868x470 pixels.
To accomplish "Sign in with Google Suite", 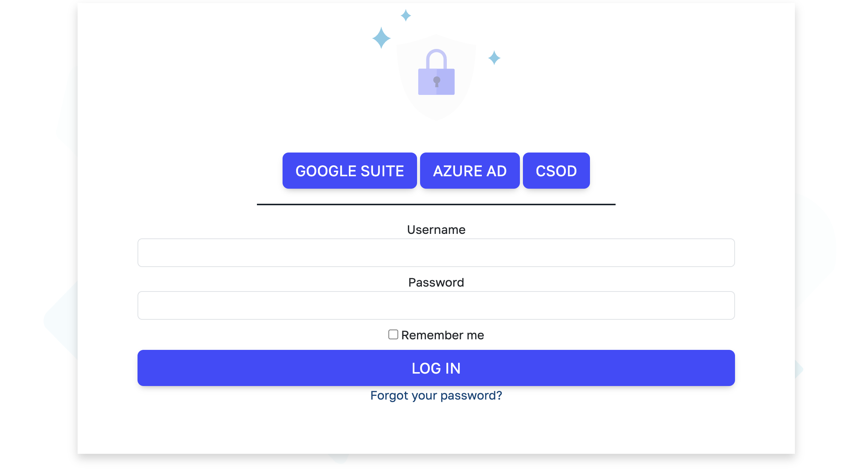I will click(350, 171).
